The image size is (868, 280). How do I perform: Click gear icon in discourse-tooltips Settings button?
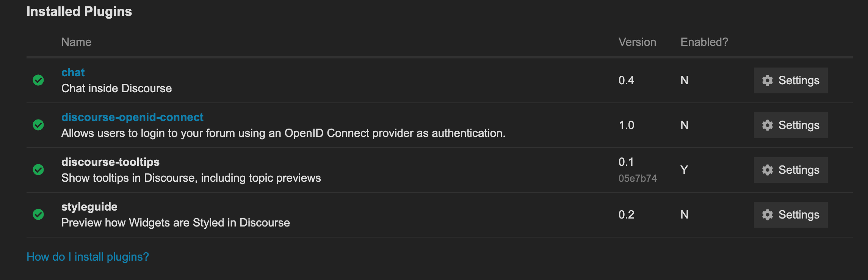point(768,170)
